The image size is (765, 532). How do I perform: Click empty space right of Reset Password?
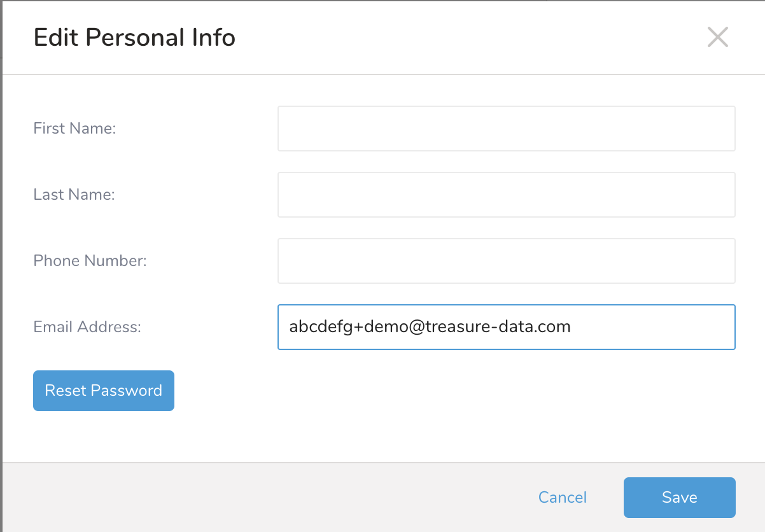[x=414, y=391]
